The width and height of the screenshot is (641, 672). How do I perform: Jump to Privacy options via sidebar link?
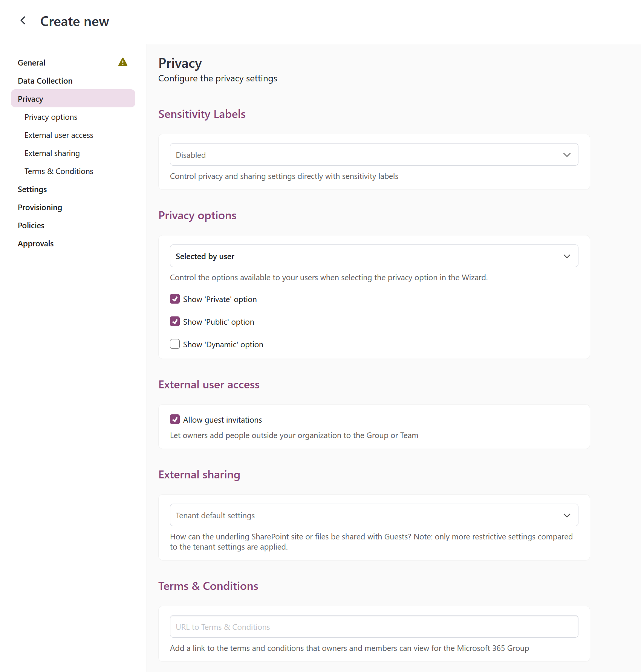coord(51,117)
